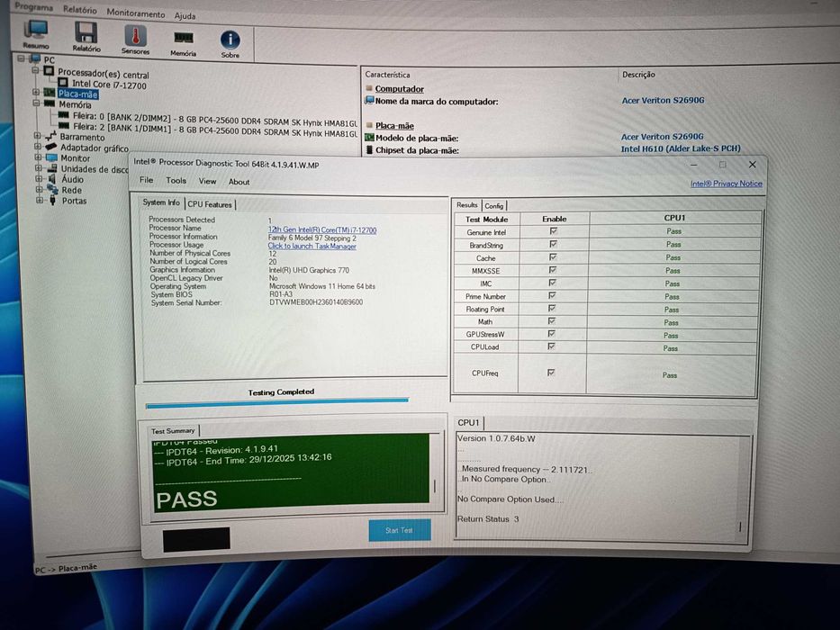Click the Áudio speaker icon
The width and height of the screenshot is (840, 630).
52,178
